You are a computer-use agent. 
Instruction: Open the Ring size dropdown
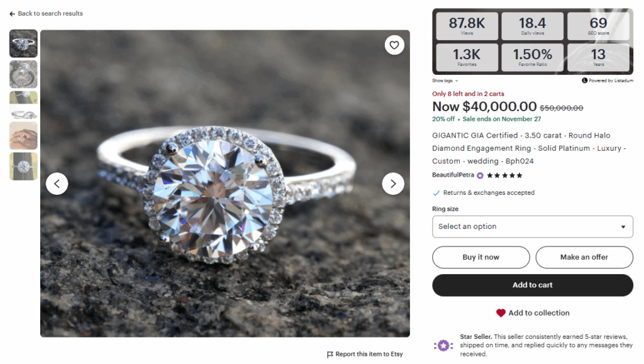click(532, 226)
